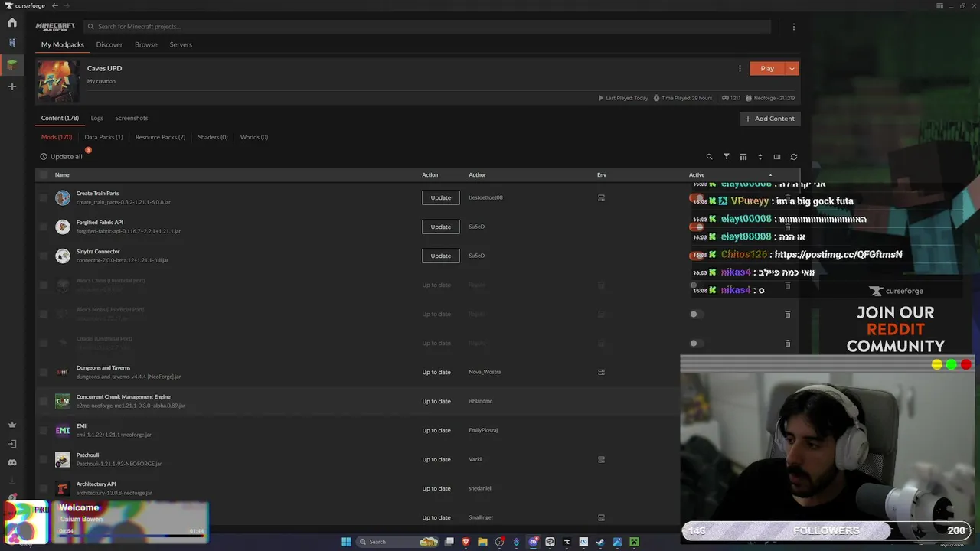Click the Play button
Screen dimensions: 980x551
tap(767, 68)
